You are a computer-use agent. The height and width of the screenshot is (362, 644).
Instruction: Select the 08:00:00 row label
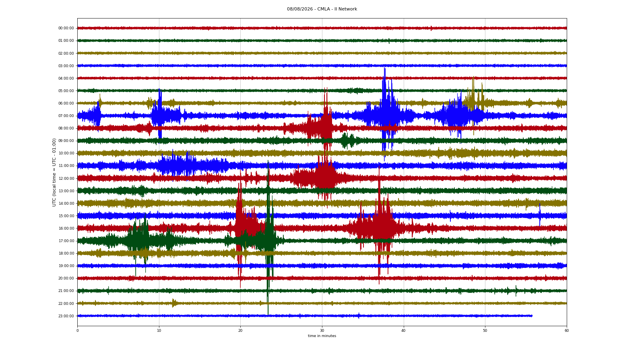(x=66, y=128)
